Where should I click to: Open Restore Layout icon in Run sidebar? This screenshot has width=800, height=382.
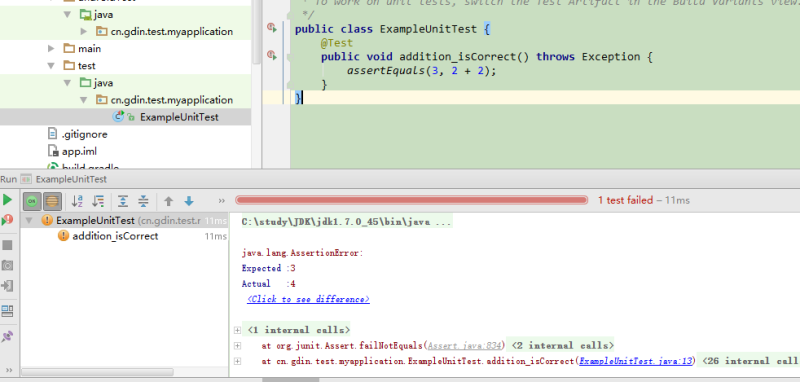coord(7,311)
